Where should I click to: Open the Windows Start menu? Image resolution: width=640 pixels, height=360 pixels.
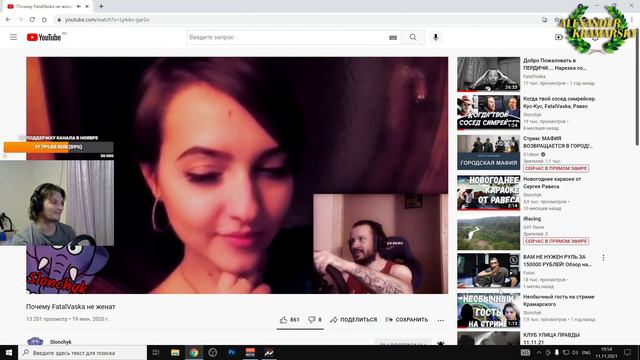pyautogui.click(x=9, y=352)
